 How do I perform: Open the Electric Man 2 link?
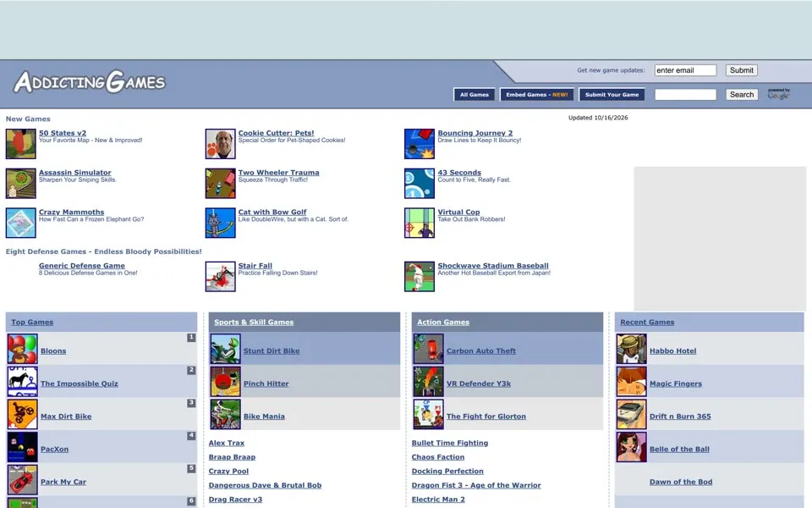[x=438, y=500]
